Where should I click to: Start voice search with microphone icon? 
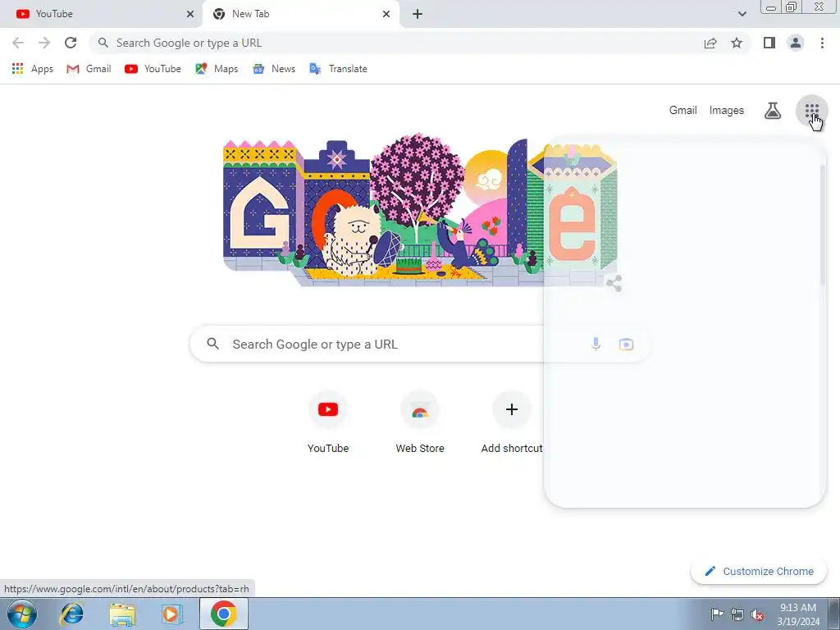pos(596,344)
